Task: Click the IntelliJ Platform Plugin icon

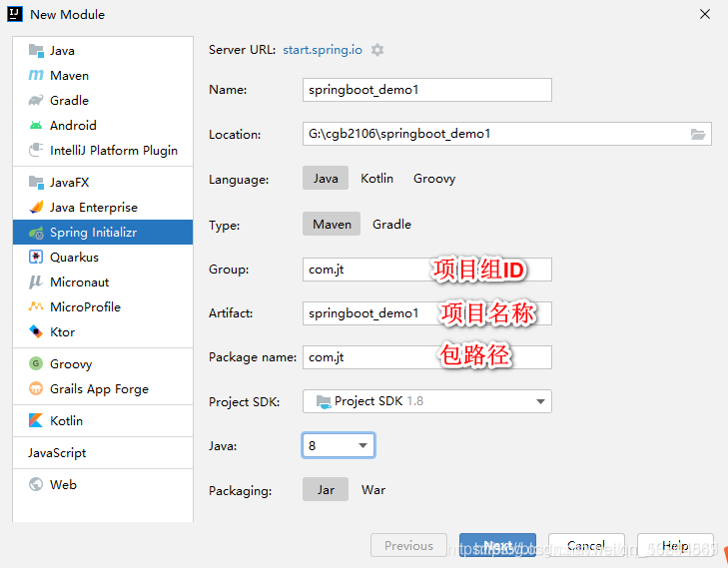Action: click(x=36, y=150)
